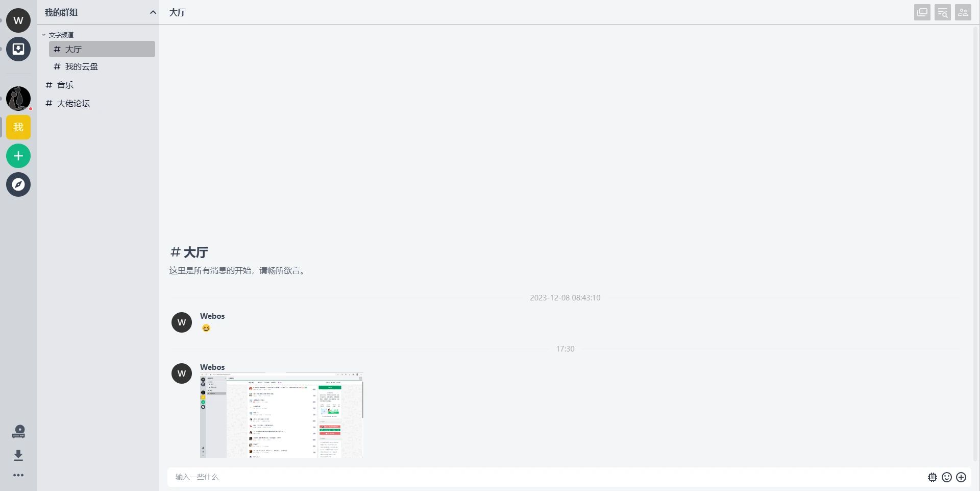980x491 pixels.
Task: Open the compass discover icon
Action: click(x=18, y=184)
